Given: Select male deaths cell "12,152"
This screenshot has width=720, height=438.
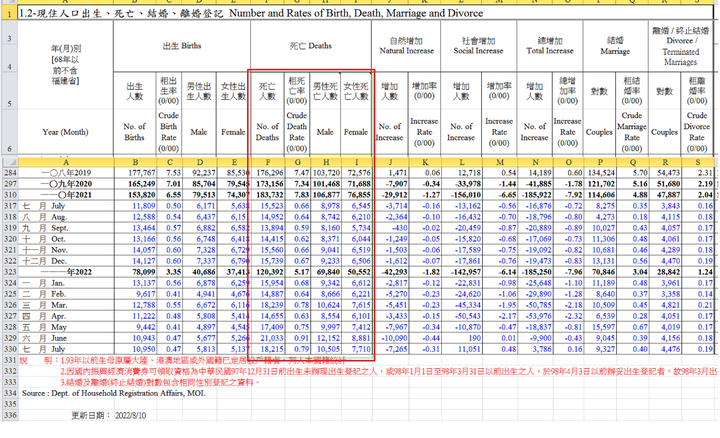Looking at the screenshot, I should tap(326, 338).
